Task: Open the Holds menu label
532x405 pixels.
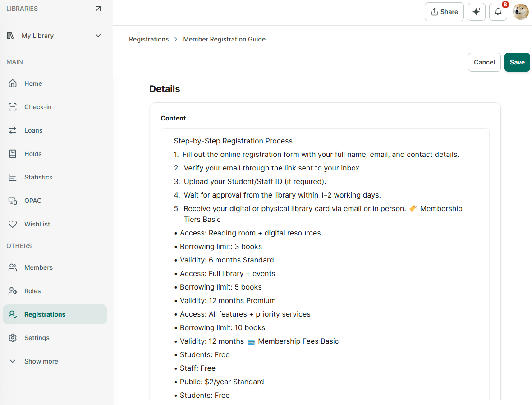Action: 33,154
